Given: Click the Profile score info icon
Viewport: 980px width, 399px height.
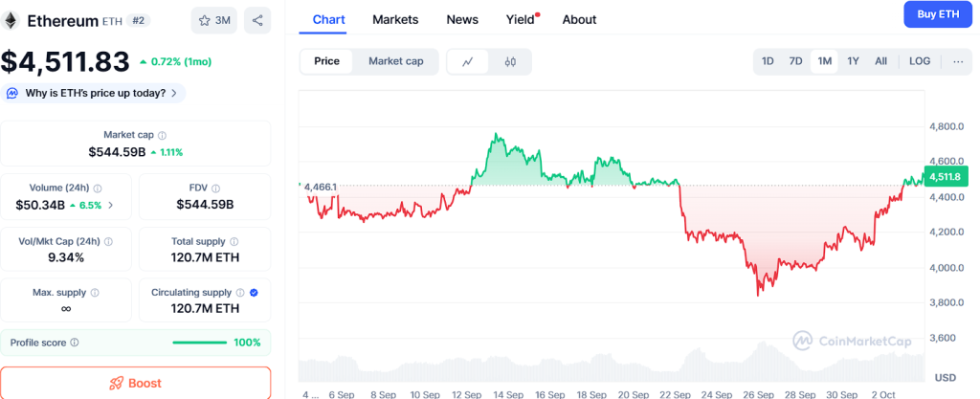Looking at the screenshot, I should click(x=75, y=343).
